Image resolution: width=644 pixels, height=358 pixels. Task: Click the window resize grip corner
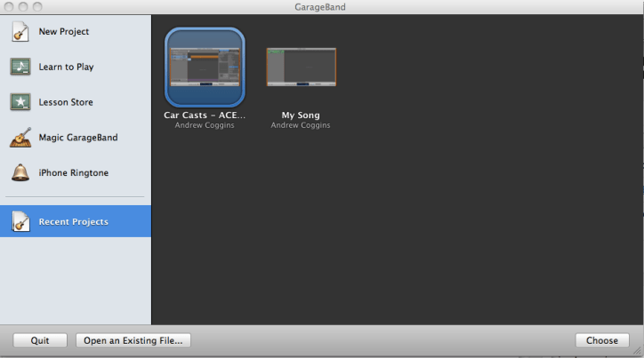(x=638, y=351)
